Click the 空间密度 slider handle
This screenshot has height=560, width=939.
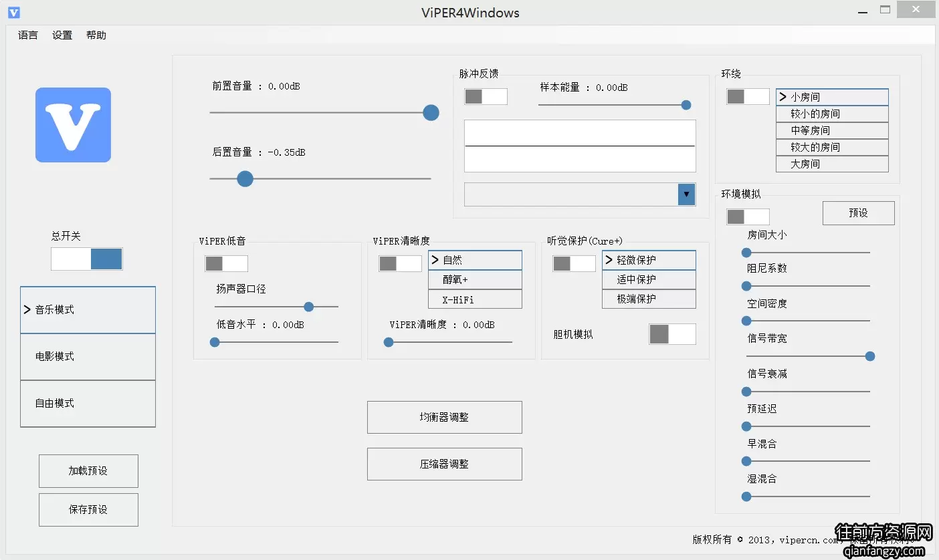(x=746, y=321)
